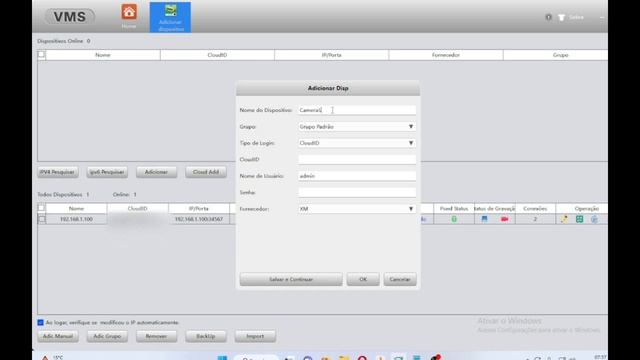640x360 pixels.
Task: Tick the online devices header checkbox
Action: click(x=41, y=54)
